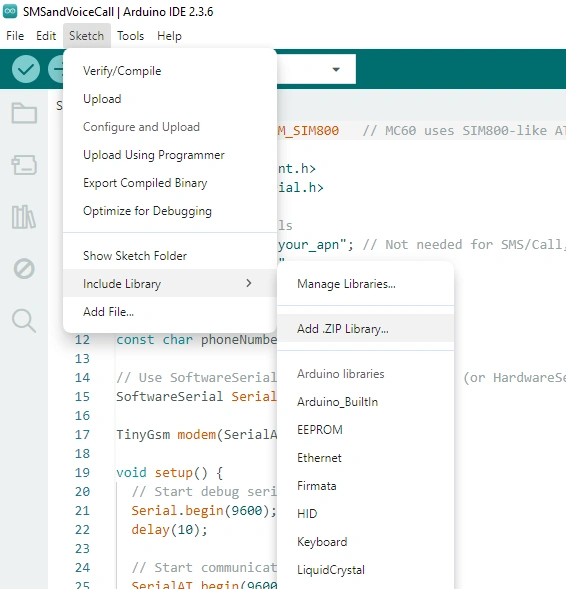Open the Search magnifier sidebar icon
The height and width of the screenshot is (589, 566).
pos(24,321)
